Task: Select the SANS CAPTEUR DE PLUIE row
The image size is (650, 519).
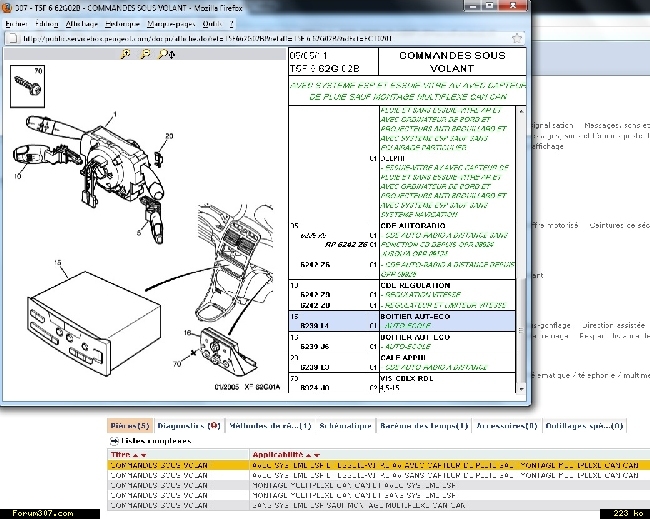Action: [x=378, y=475]
